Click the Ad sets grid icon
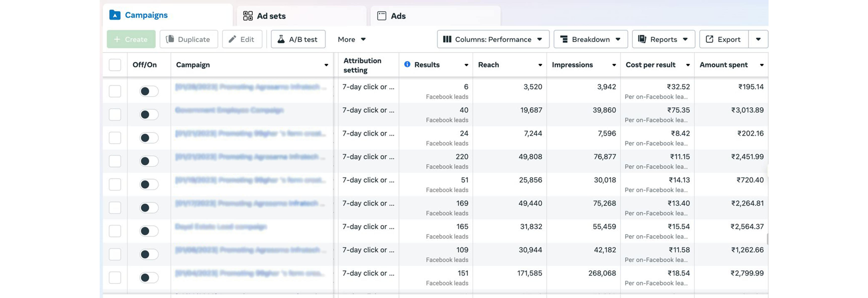 248,16
